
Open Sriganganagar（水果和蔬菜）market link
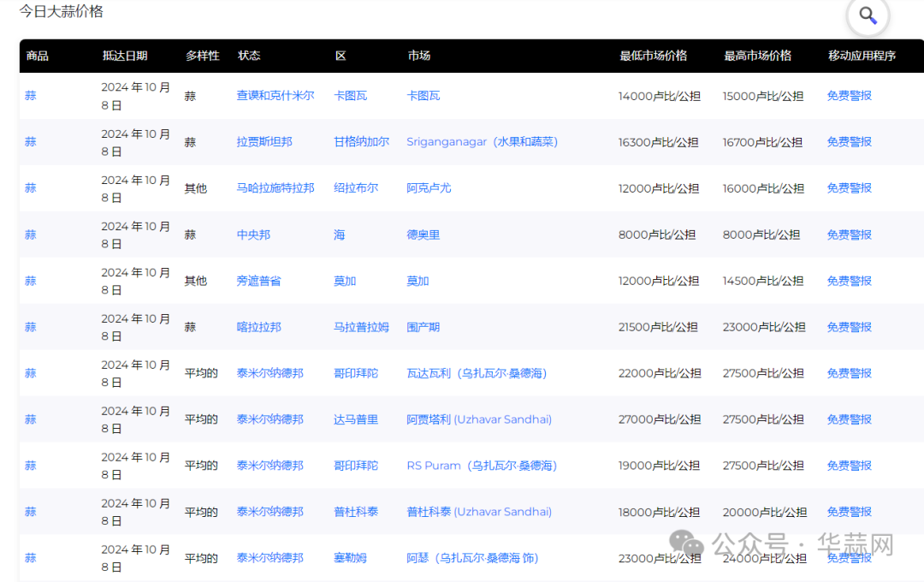tap(482, 142)
